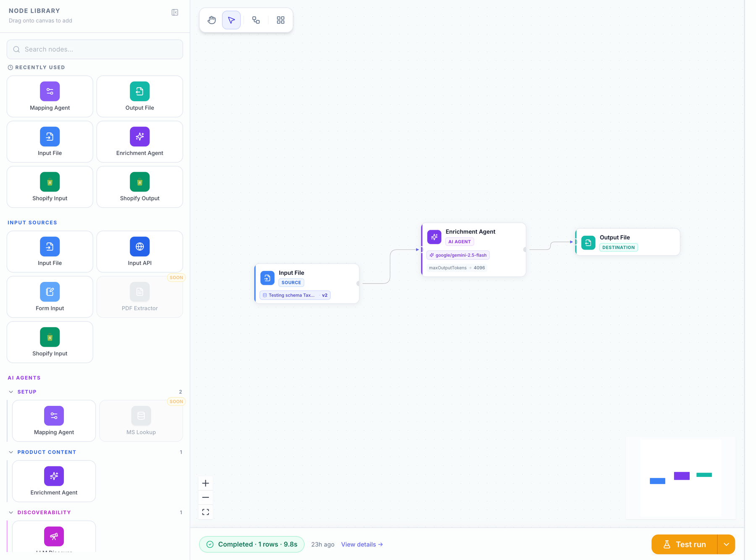Click the Input Sources section header
Viewport: 756px width, 560px height.
[x=32, y=223]
